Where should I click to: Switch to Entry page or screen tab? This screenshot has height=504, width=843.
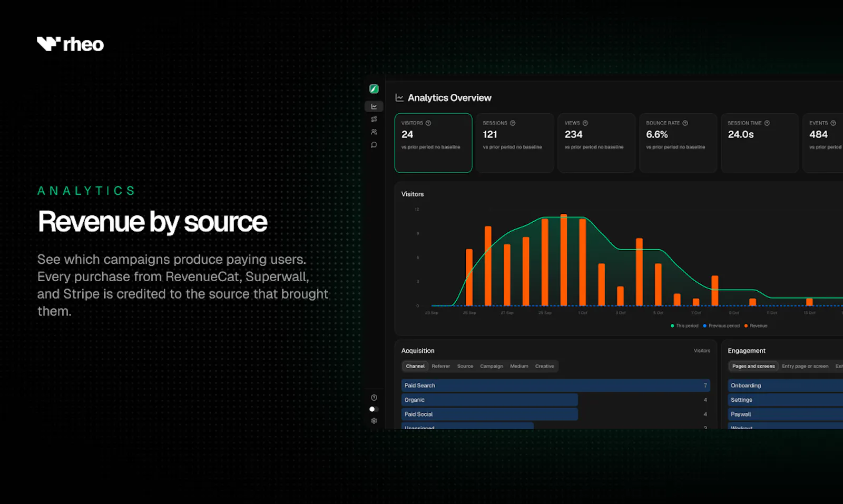point(805,367)
